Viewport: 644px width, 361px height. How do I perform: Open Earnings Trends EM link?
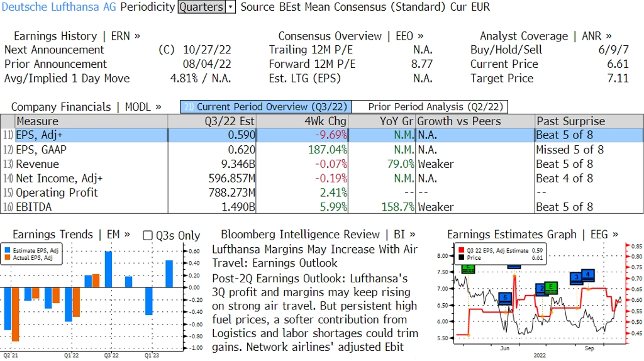click(72, 235)
